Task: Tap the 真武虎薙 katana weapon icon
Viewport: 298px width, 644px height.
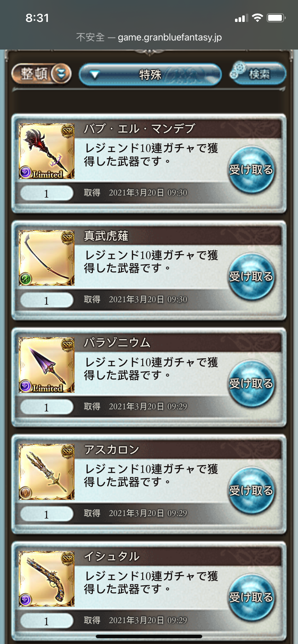Action: coord(46,258)
